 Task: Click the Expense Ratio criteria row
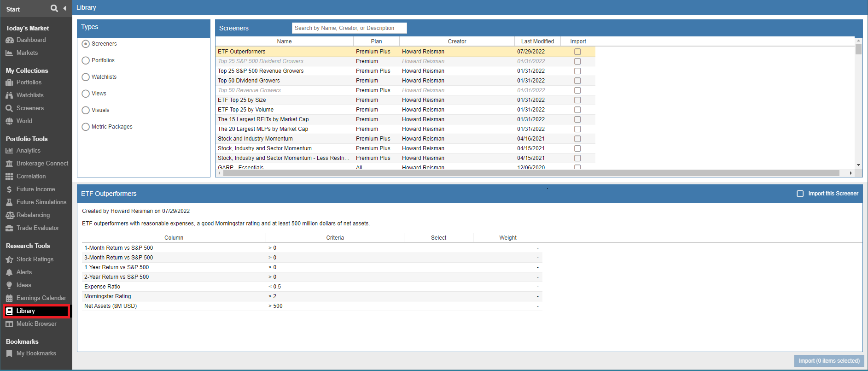312,287
